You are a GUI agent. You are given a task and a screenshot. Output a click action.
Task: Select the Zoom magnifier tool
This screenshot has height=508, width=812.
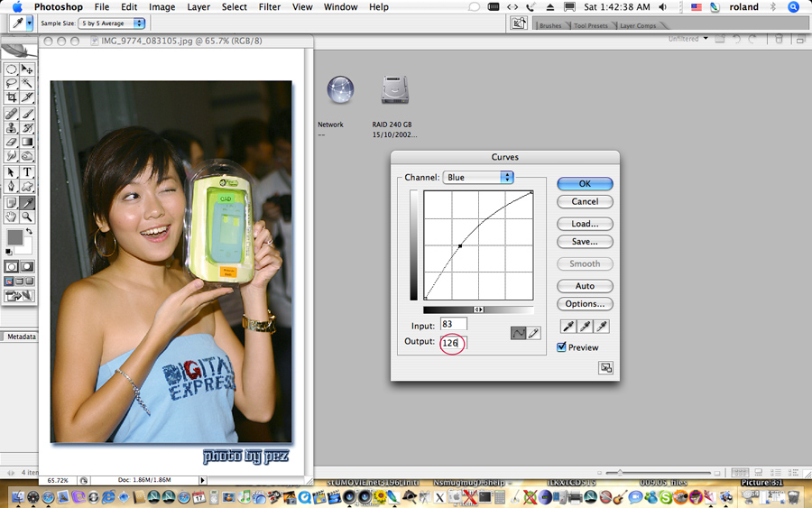click(x=27, y=217)
